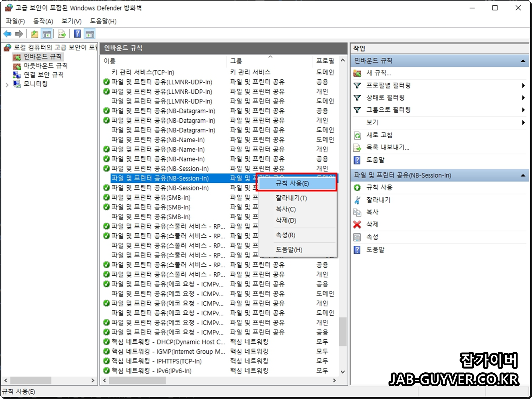Sort by the 프로필 column header
The height and width of the screenshot is (399, 532).
(326, 61)
